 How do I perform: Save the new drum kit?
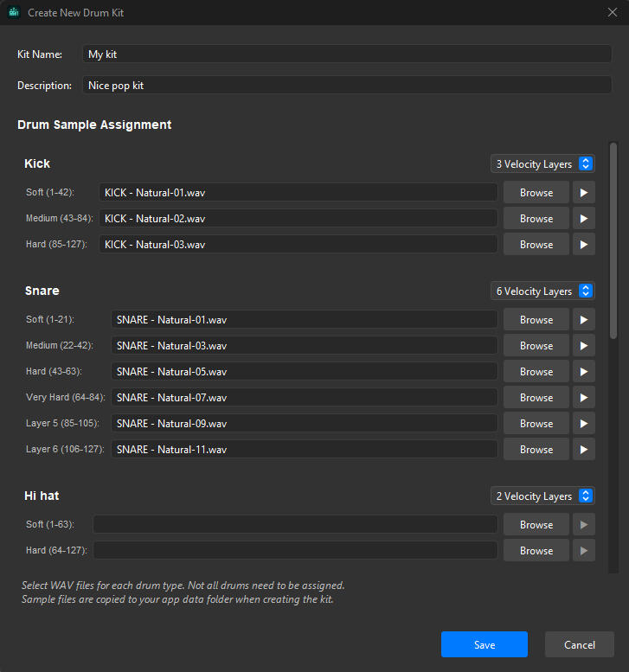point(484,645)
